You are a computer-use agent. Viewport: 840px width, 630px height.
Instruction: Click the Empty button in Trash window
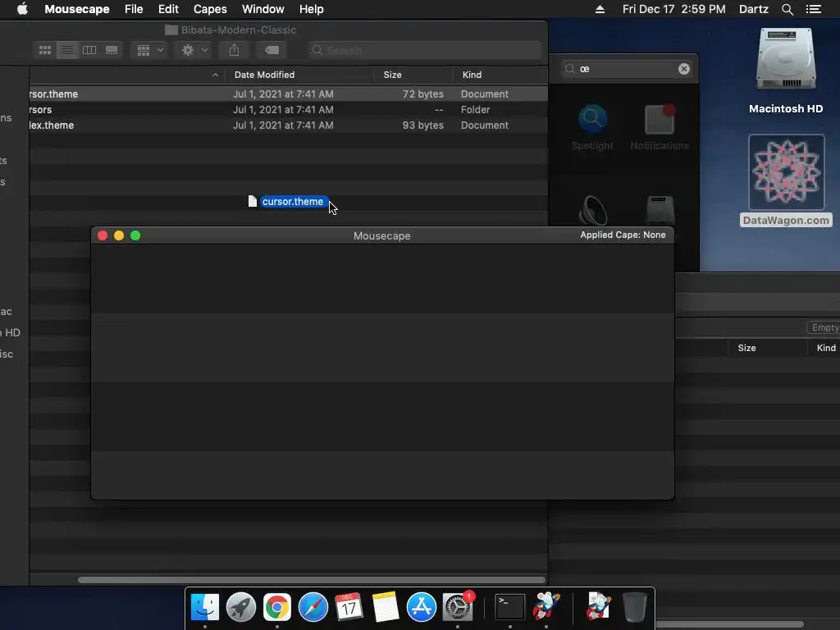coord(824,327)
